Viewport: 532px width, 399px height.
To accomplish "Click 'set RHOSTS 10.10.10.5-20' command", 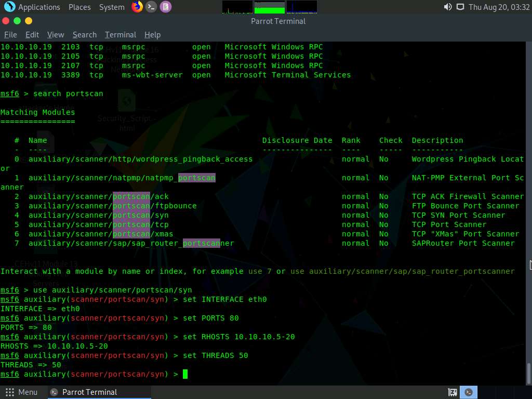I will pos(239,337).
